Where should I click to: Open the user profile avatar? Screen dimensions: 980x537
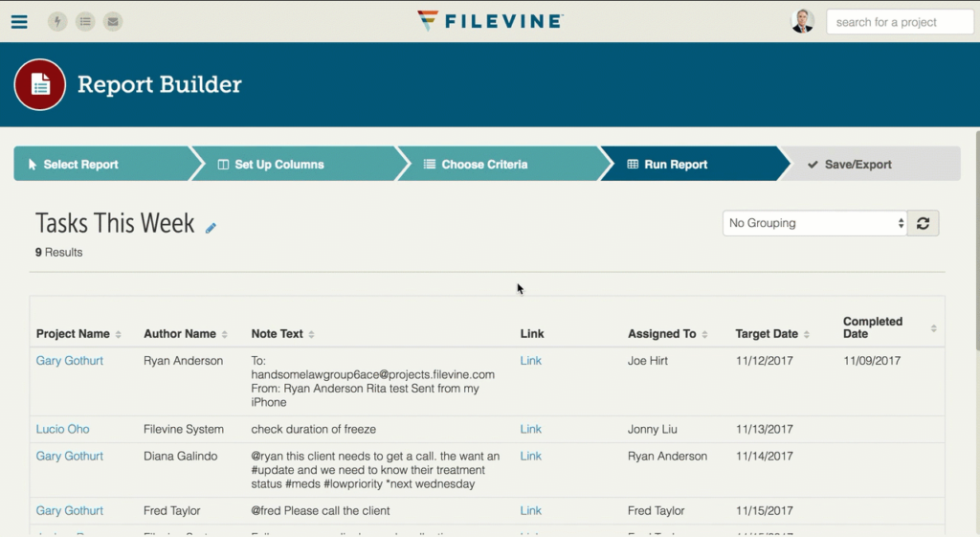[x=803, y=21]
